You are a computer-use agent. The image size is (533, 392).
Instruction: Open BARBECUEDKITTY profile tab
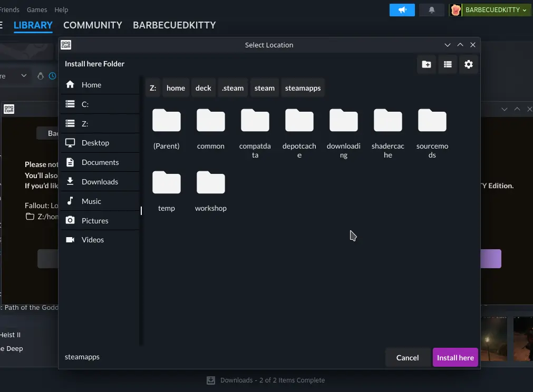coord(175,25)
